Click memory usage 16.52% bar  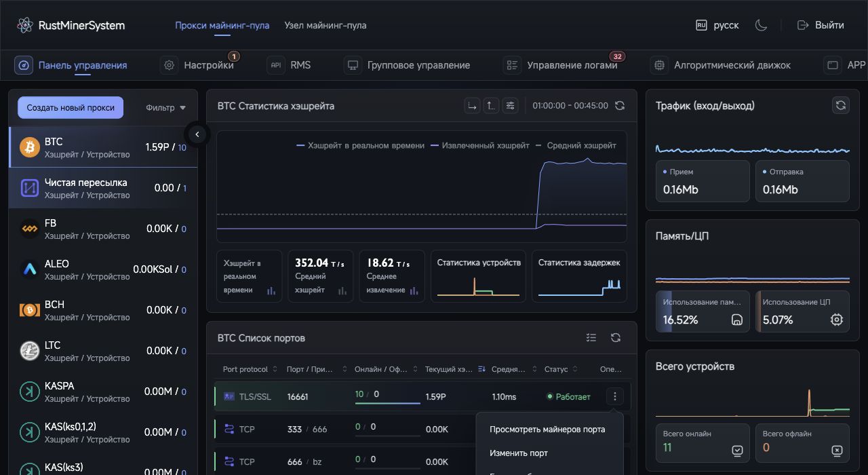703,311
